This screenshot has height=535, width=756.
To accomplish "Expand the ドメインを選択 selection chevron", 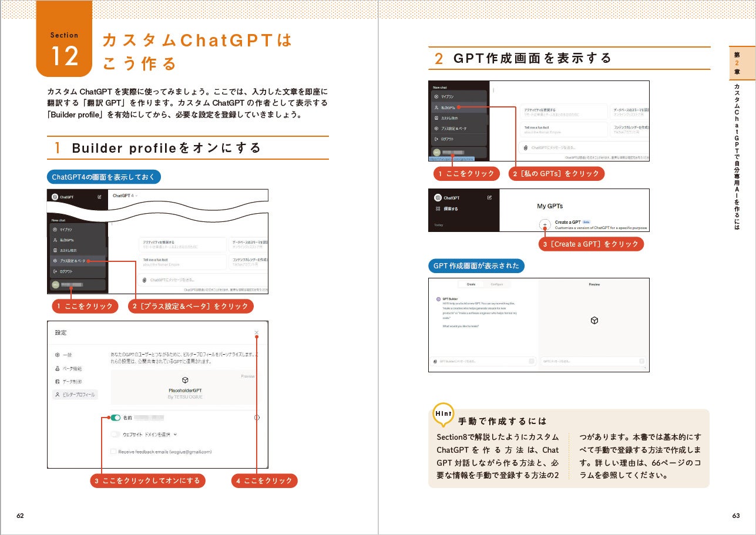I will coord(175,435).
